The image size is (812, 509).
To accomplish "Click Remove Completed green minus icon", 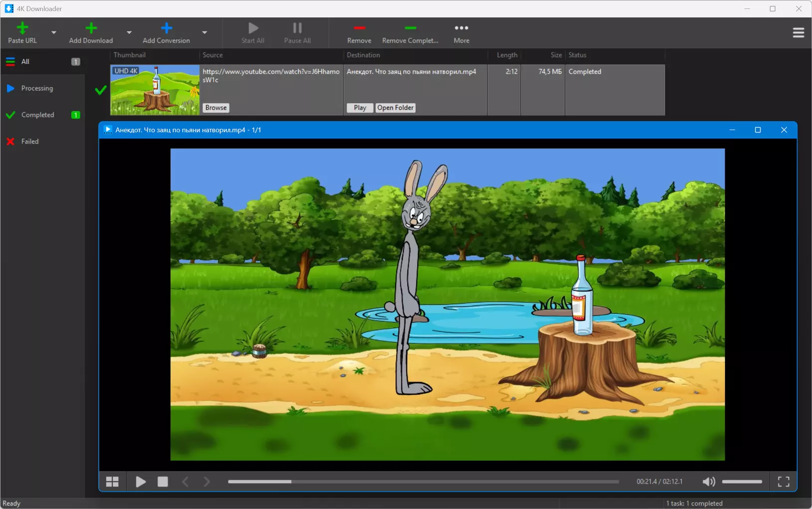I will [410, 28].
